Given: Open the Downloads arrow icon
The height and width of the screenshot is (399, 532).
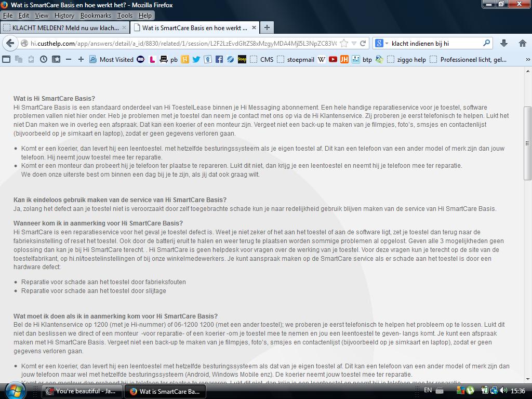Looking at the screenshot, I should point(503,43).
